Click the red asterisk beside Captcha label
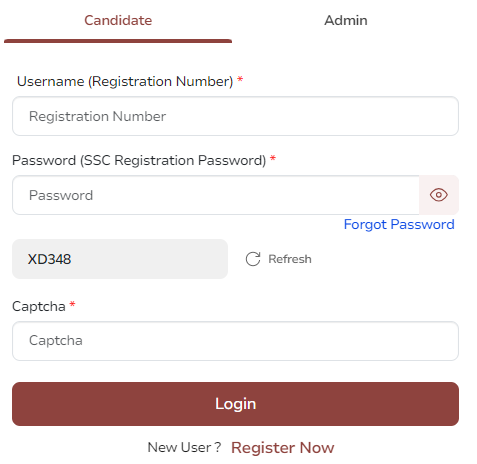This screenshot has height=464, width=477. (x=72, y=304)
